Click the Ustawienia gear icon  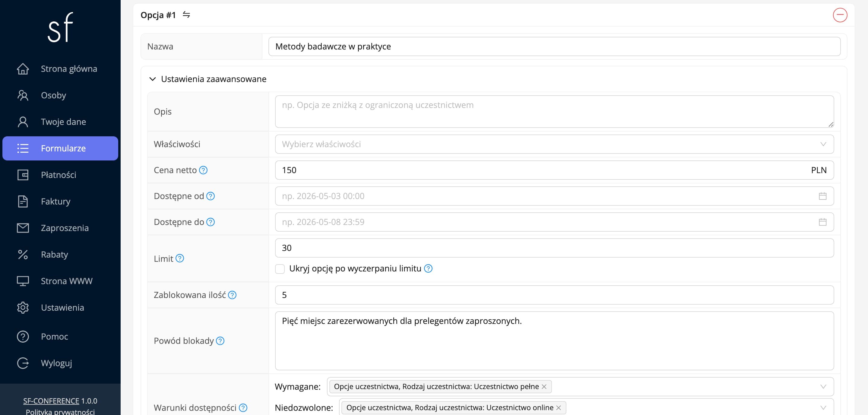tap(23, 308)
